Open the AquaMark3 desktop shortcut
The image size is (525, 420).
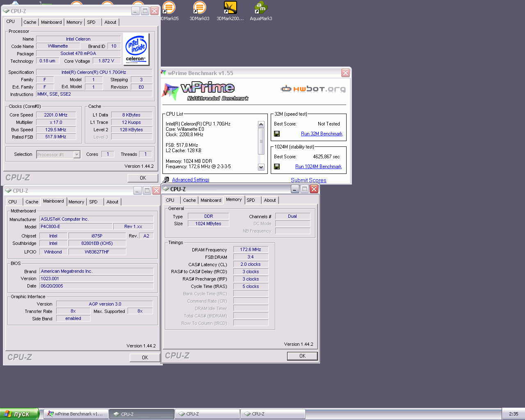click(x=261, y=11)
